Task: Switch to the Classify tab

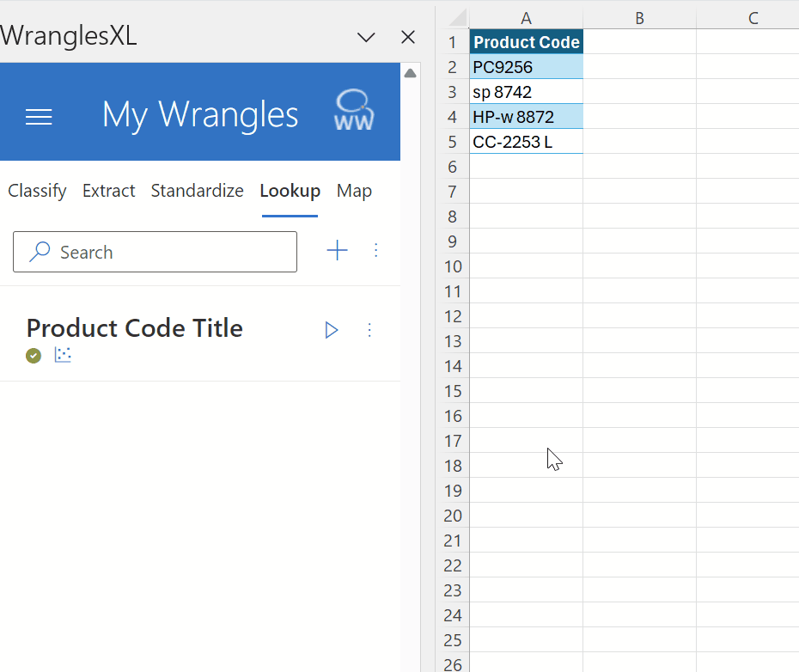Action: click(x=37, y=191)
